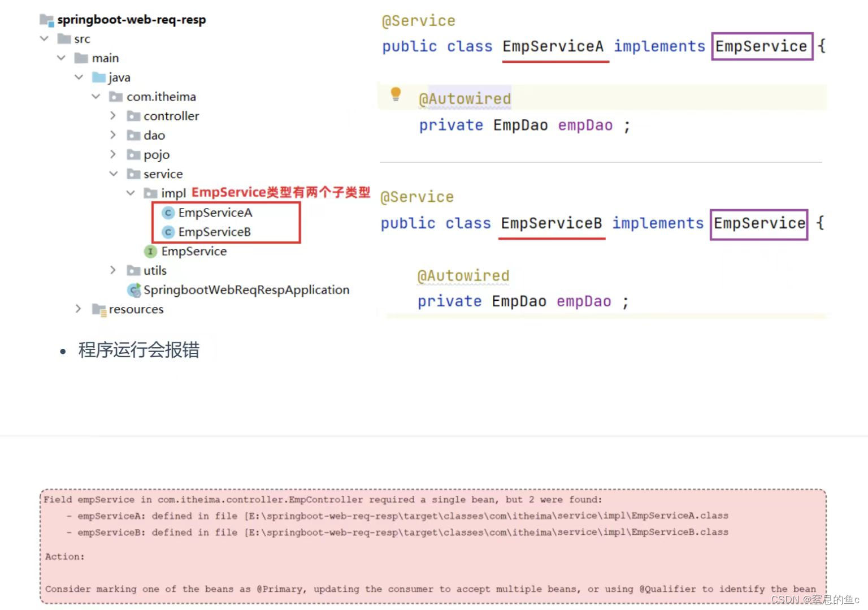The height and width of the screenshot is (610, 868).
Task: Expand the resources folder chevron
Action: coord(79,308)
